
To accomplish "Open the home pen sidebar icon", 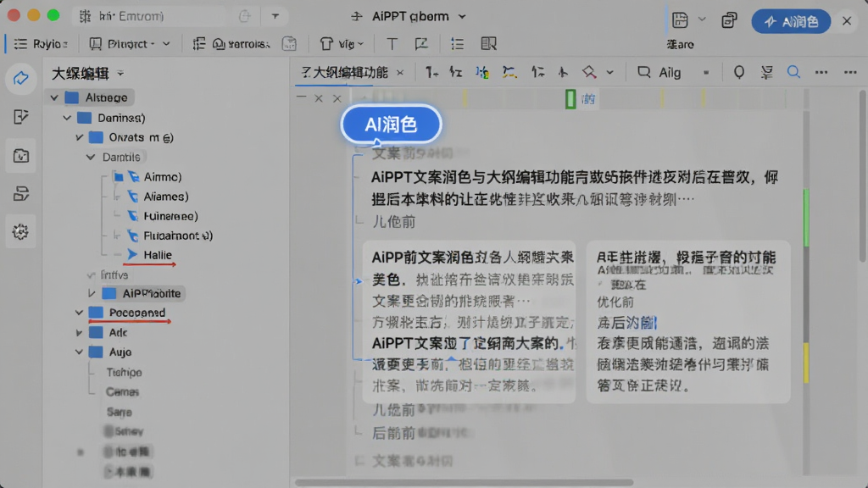I will [x=20, y=78].
